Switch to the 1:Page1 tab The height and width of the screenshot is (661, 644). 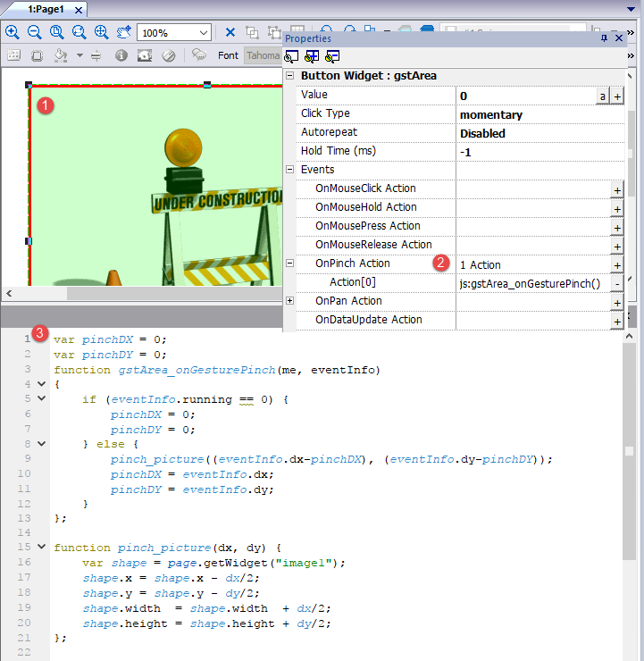click(45, 9)
